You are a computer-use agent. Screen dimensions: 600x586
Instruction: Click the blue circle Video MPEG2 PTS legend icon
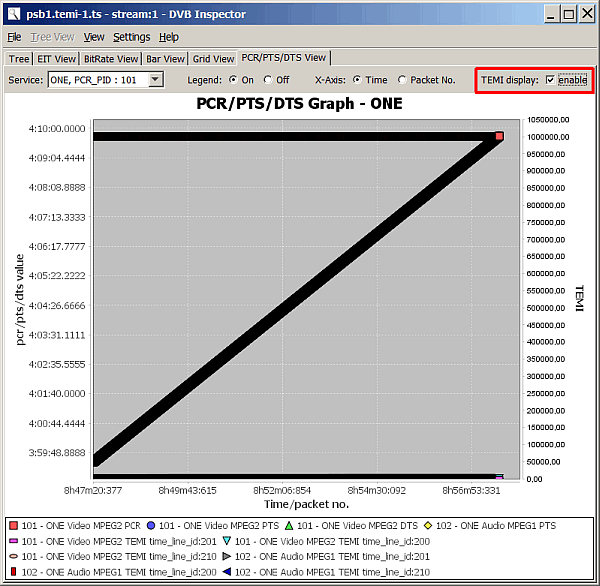click(150, 525)
